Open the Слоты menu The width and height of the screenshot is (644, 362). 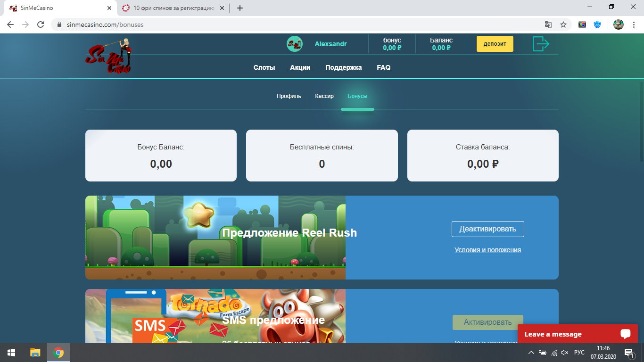pos(264,67)
